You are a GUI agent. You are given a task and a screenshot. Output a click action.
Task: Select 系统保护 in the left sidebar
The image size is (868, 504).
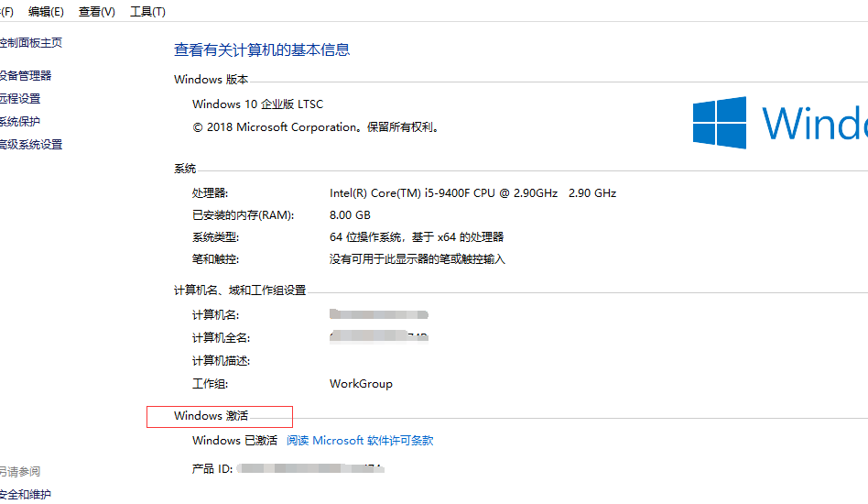pyautogui.click(x=20, y=122)
